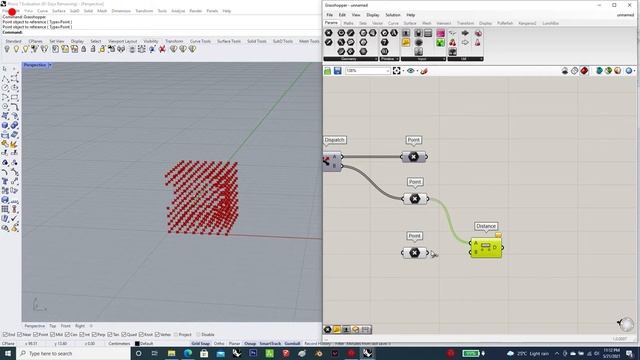This screenshot has width=640, height=360.
Task: Click the compass widget on Grasshopper canvas corner
Action: coord(626,324)
